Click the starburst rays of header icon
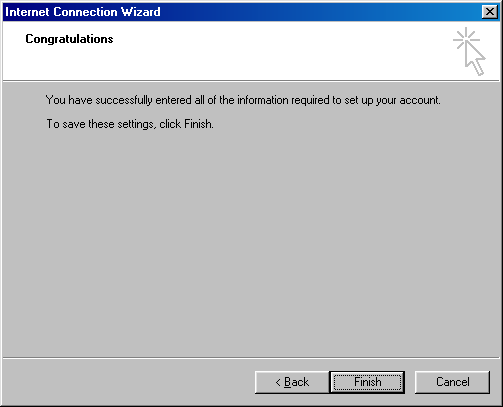The image size is (503, 407). (466, 39)
